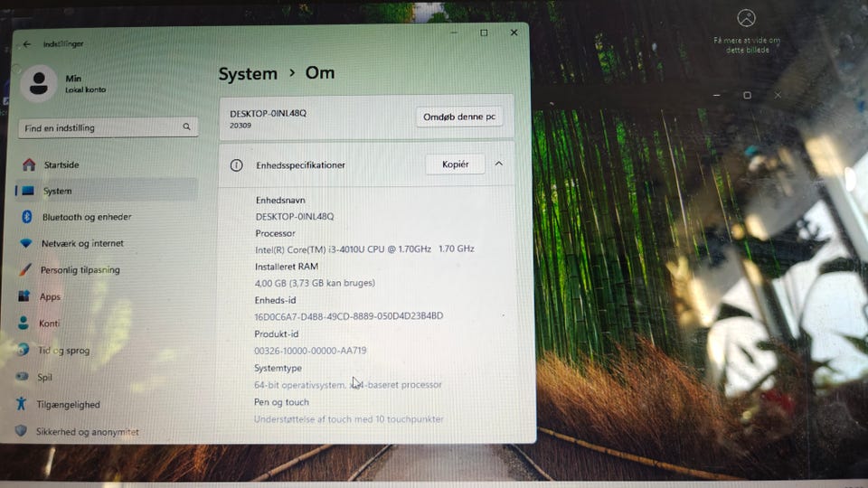Click the Bluetooth icon in sidebar
868x488 pixels.
pos(26,216)
